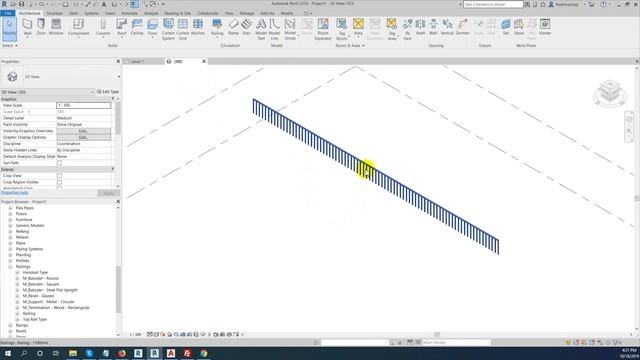Select the Railing tool
640x360 pixels.
point(217,27)
